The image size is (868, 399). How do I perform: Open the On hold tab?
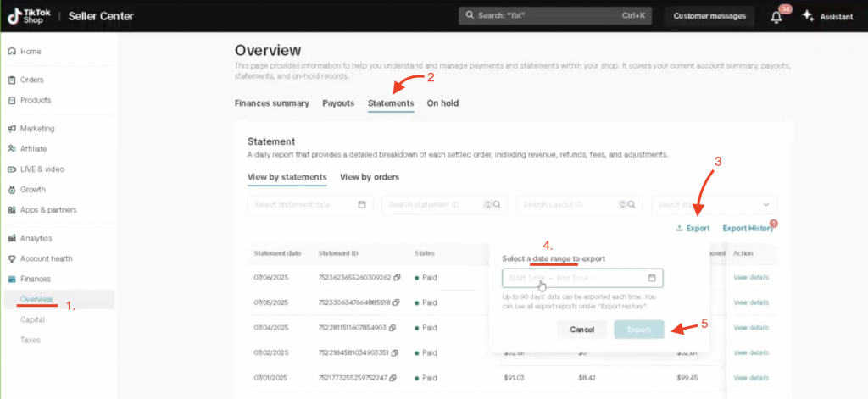tap(442, 103)
